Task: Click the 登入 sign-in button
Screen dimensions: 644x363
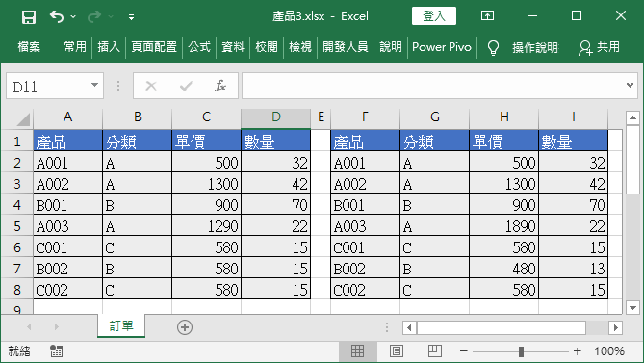Action: [x=434, y=16]
